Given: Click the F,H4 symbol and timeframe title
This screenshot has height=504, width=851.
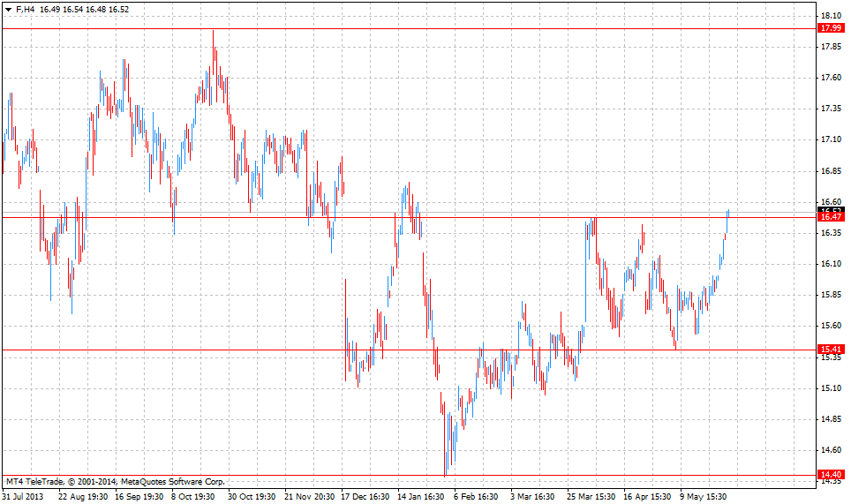Looking at the screenshot, I should [x=25, y=10].
